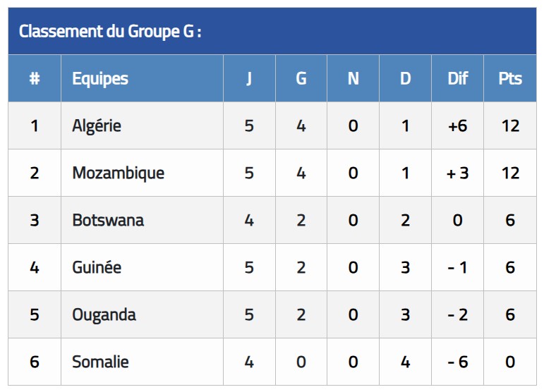Click the N column header

(353, 78)
